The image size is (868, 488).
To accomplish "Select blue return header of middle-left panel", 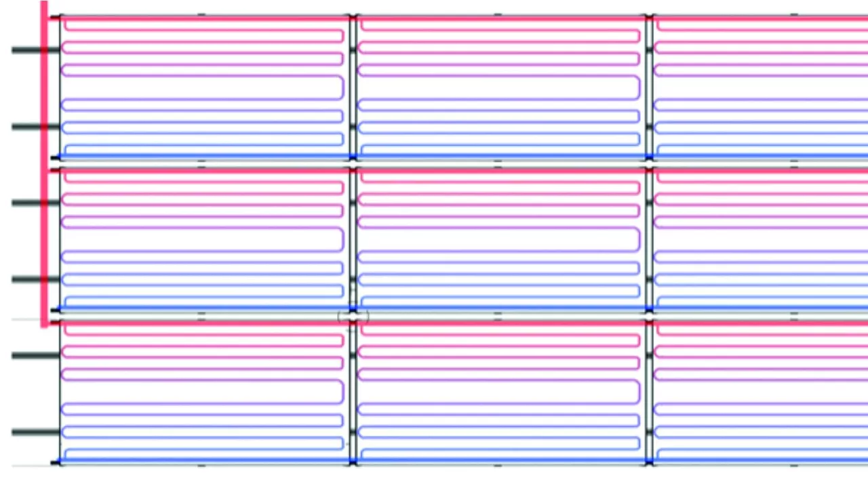I will click(x=203, y=308).
